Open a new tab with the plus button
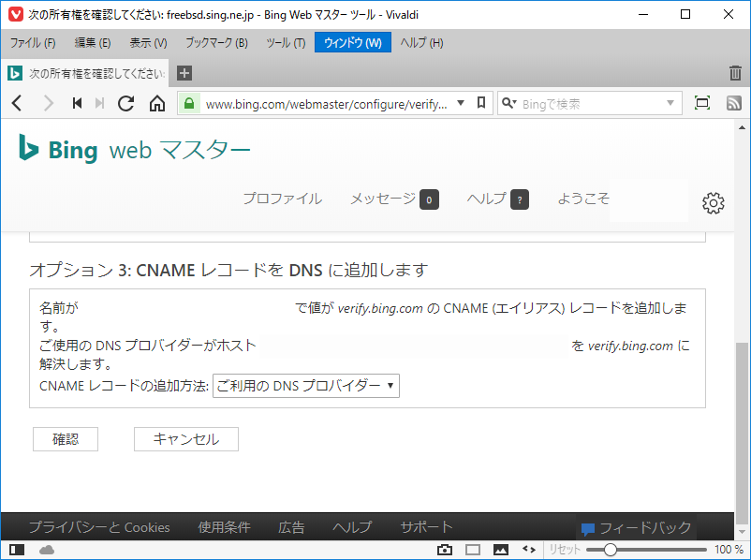 [x=184, y=73]
